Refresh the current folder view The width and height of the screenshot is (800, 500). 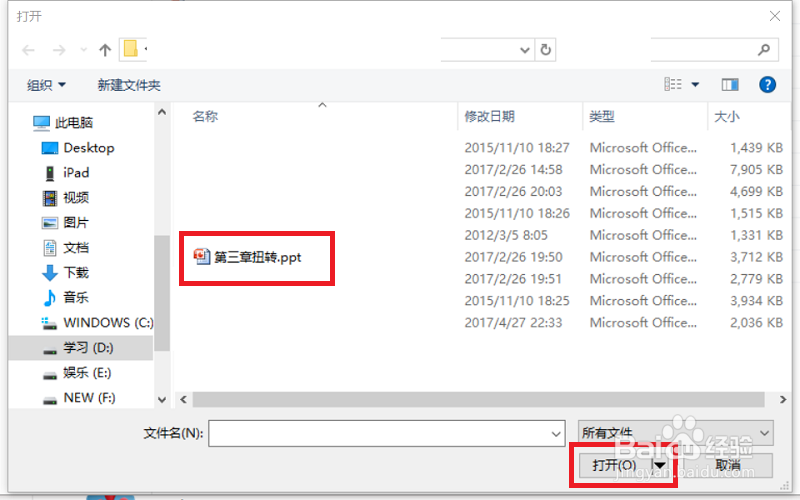545,50
